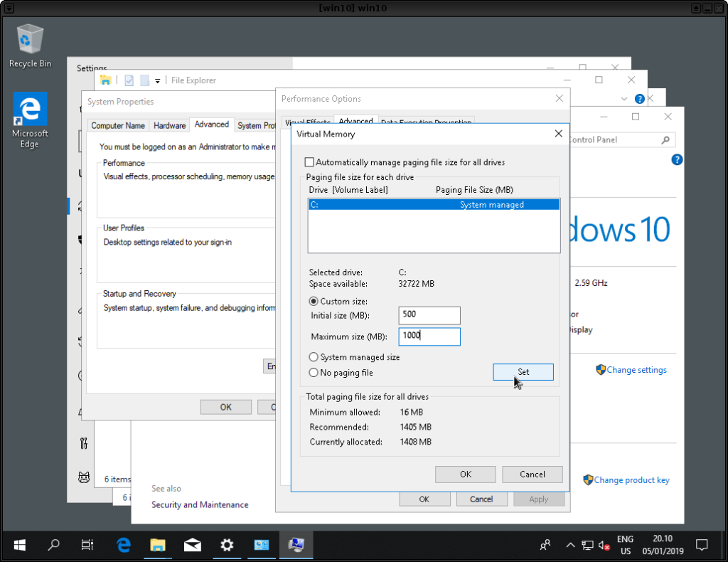Image resolution: width=728 pixels, height=562 pixels.
Task: Launch Edge from the taskbar
Action: [124, 545]
